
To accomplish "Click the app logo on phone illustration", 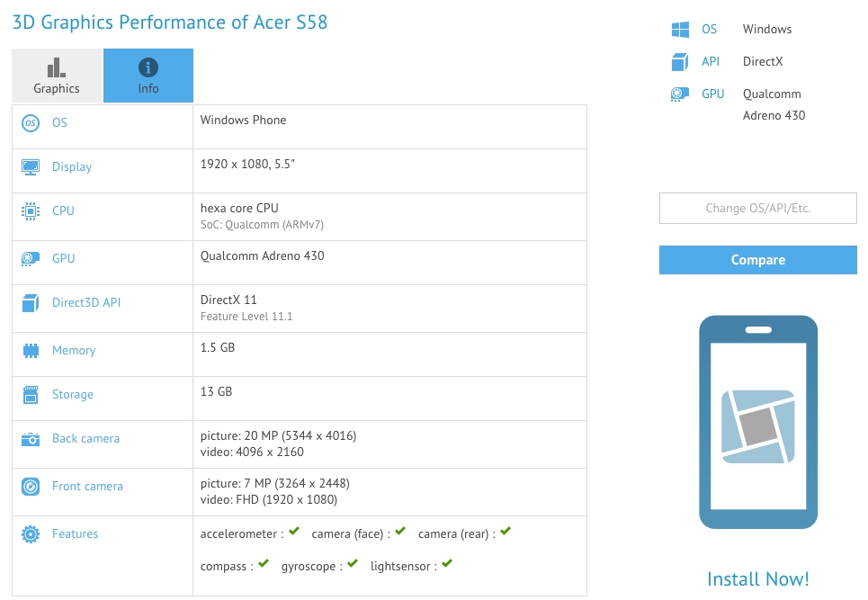I will (x=758, y=426).
